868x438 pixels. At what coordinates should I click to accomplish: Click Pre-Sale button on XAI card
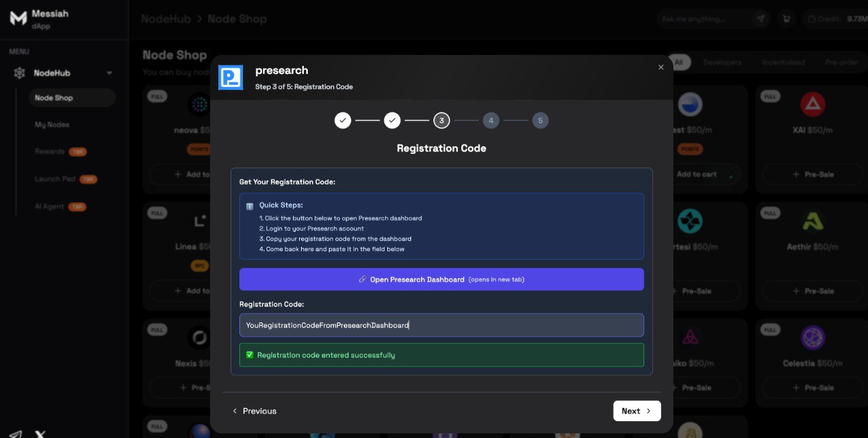click(813, 174)
